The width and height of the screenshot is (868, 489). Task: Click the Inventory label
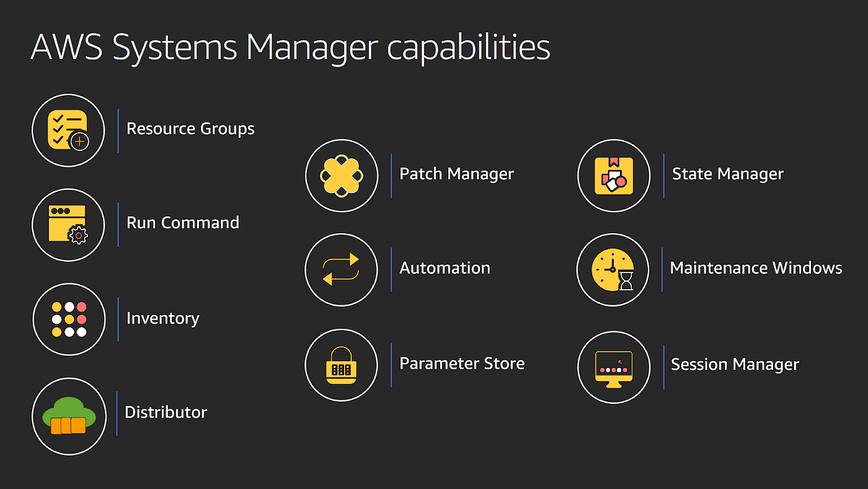[x=162, y=318]
